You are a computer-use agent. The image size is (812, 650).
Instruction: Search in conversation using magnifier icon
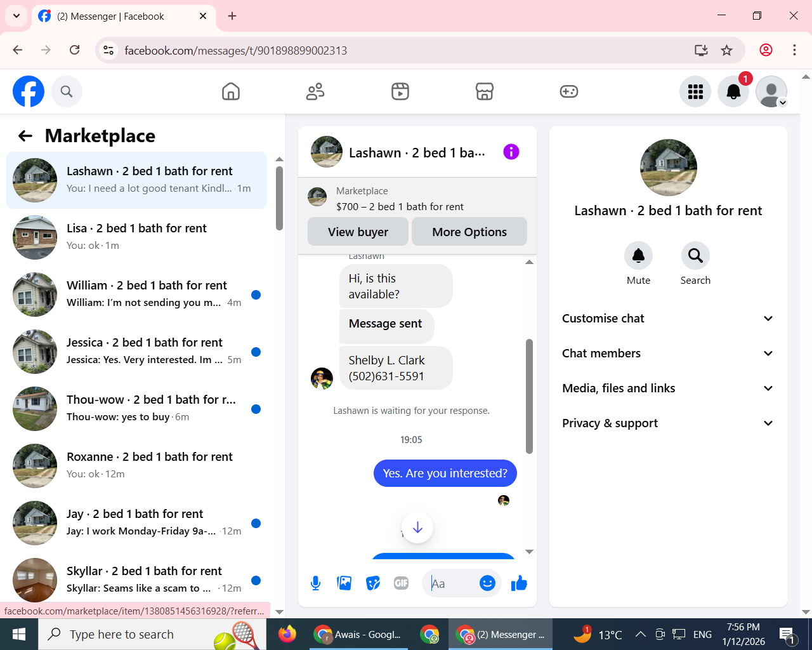pos(695,255)
